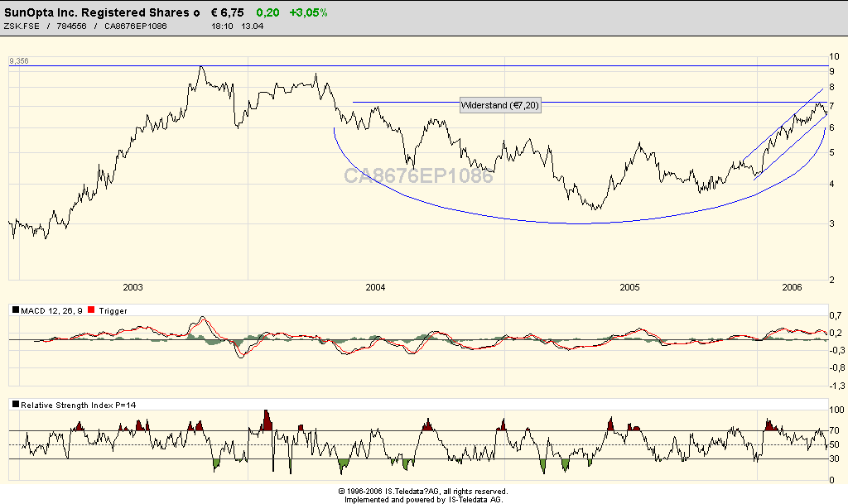This screenshot has width=848, height=504.
Task: Click the price axis value 2
Action: (x=831, y=279)
